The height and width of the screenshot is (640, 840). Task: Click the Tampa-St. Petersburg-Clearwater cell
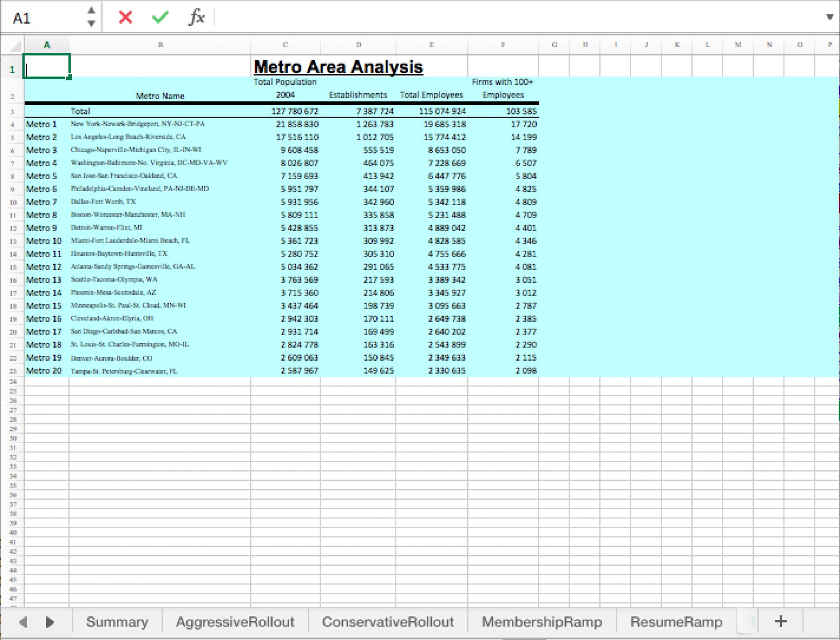pyautogui.click(x=160, y=371)
